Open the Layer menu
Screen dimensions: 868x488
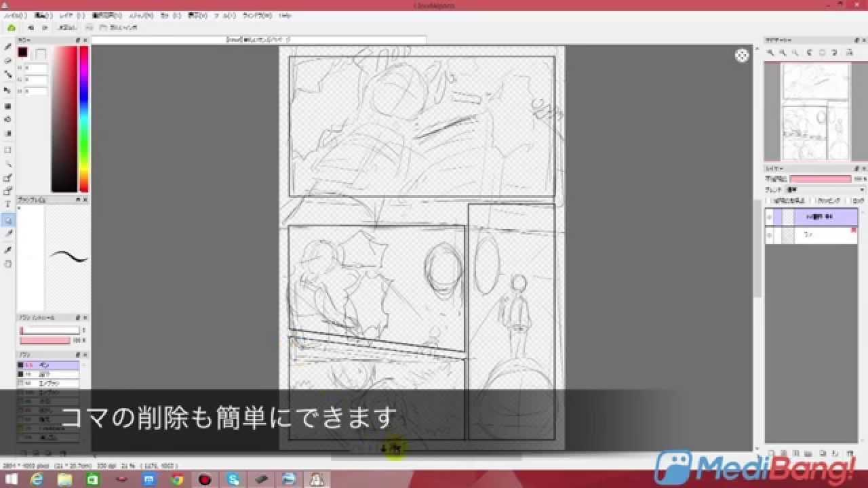click(x=71, y=15)
